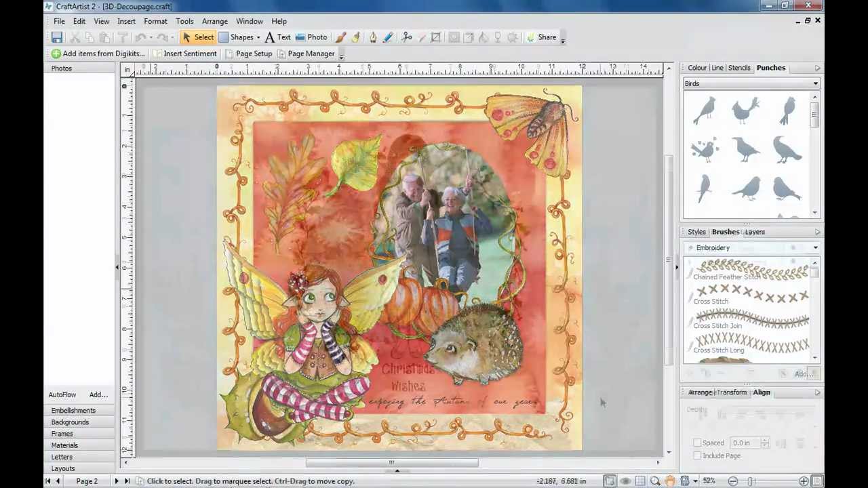This screenshot has width=868, height=488.
Task: Choose the Pen tool
Action: (x=372, y=37)
